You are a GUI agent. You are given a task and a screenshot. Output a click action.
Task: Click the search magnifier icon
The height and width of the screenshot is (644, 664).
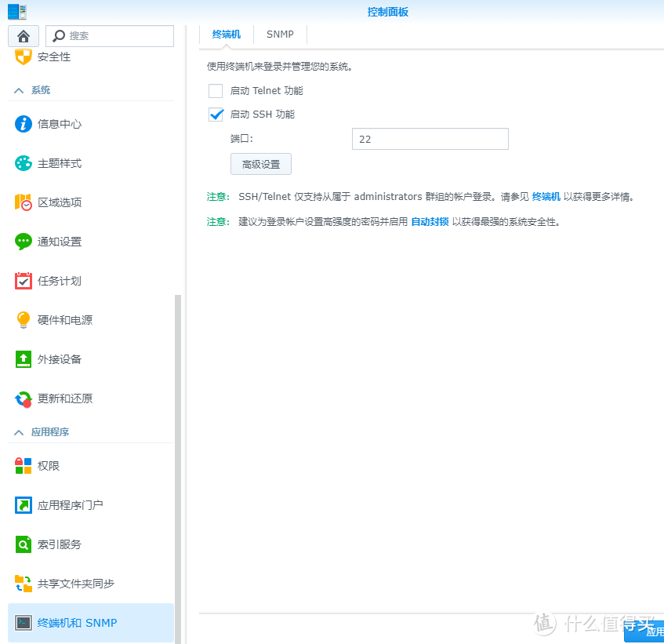pos(59,36)
